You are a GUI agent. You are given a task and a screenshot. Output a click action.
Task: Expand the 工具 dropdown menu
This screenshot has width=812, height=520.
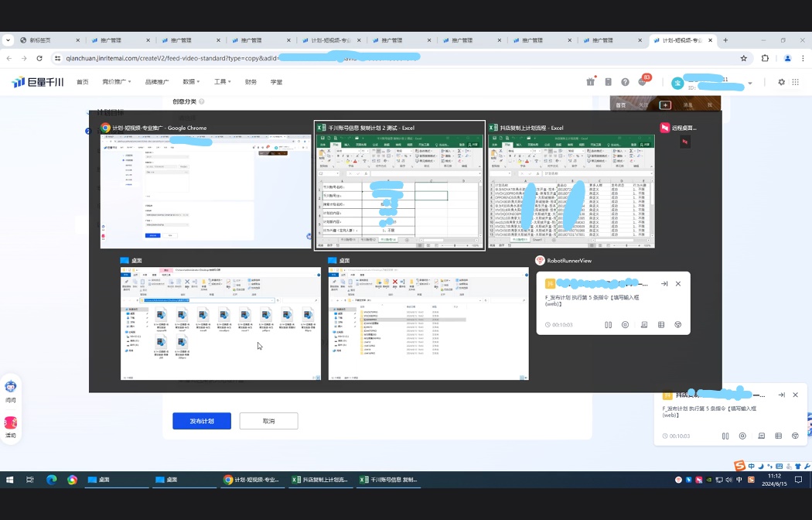click(x=222, y=82)
